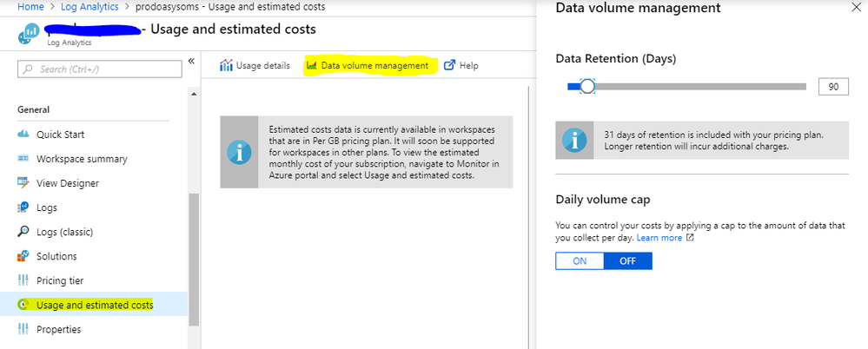Click the Estimated costs data notice text

coord(382,152)
